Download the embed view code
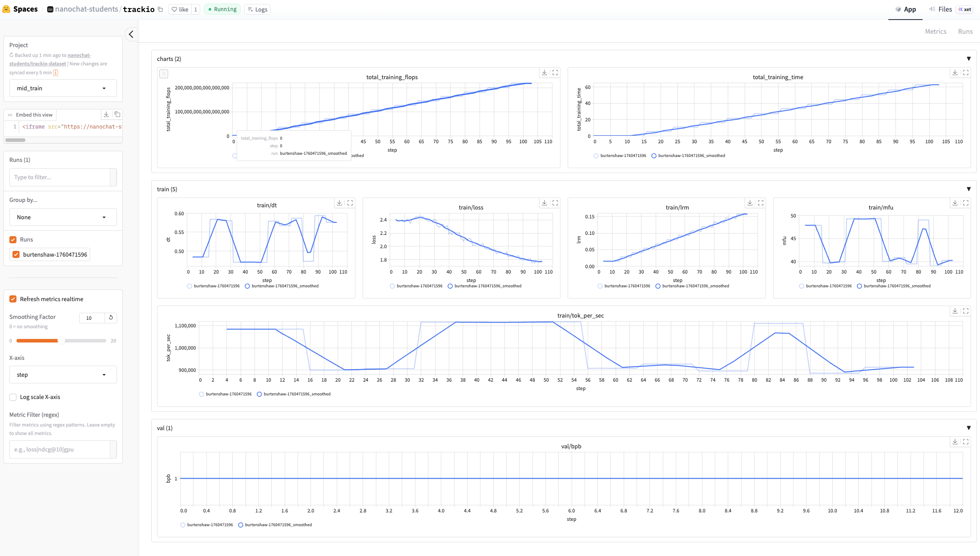Image resolution: width=980 pixels, height=556 pixels. 106,114
